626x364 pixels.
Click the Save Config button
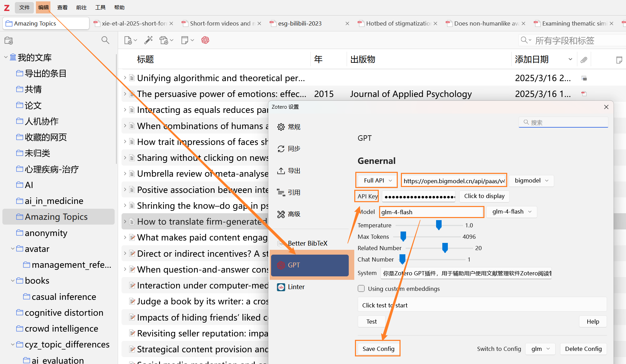(x=378, y=349)
